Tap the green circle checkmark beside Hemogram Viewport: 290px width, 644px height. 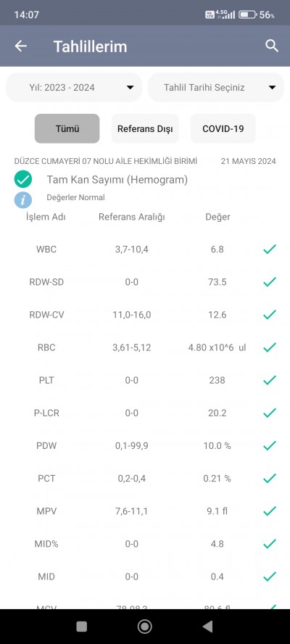[23, 179]
